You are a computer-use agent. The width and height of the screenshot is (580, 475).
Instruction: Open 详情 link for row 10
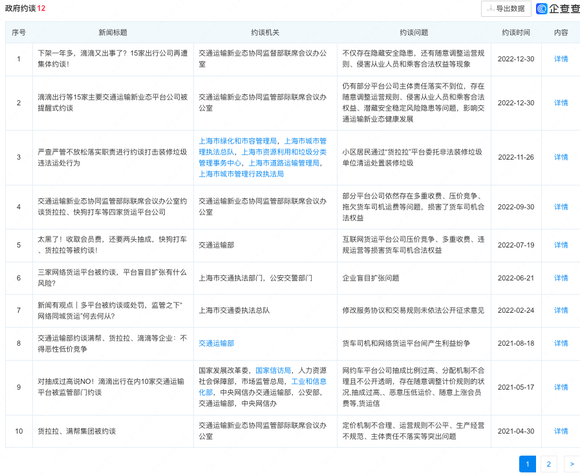point(561,431)
